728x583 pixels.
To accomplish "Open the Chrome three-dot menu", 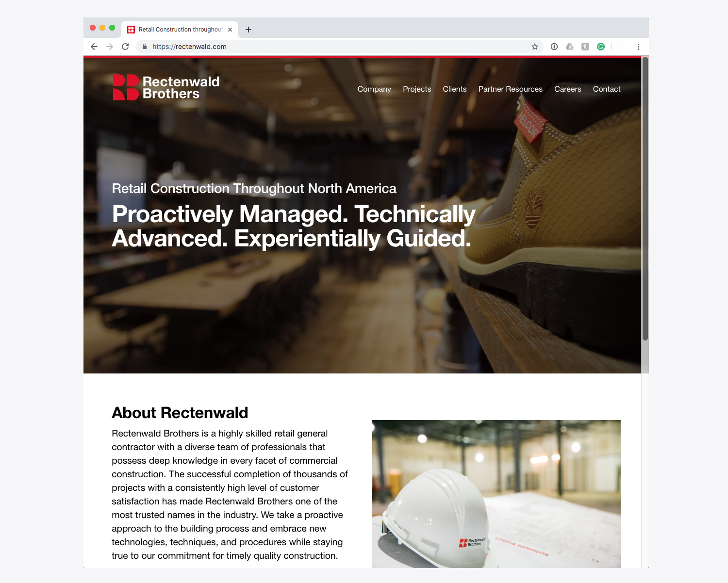I will 638,47.
